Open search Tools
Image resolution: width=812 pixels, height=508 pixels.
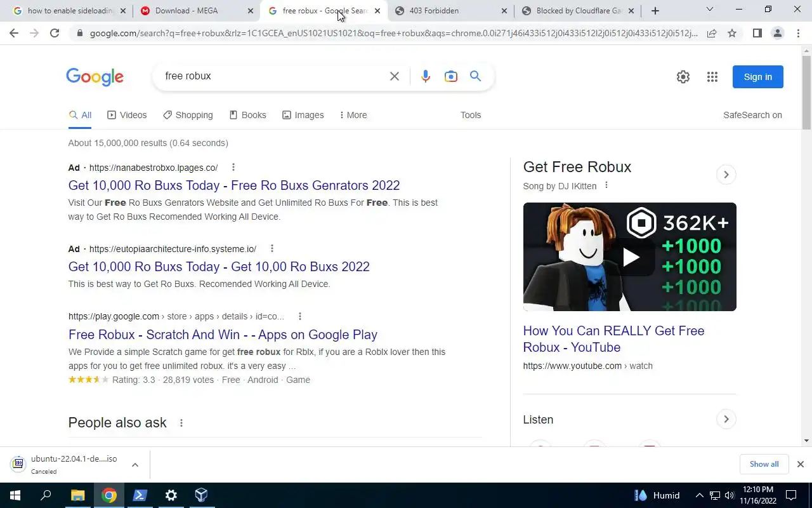click(x=471, y=115)
